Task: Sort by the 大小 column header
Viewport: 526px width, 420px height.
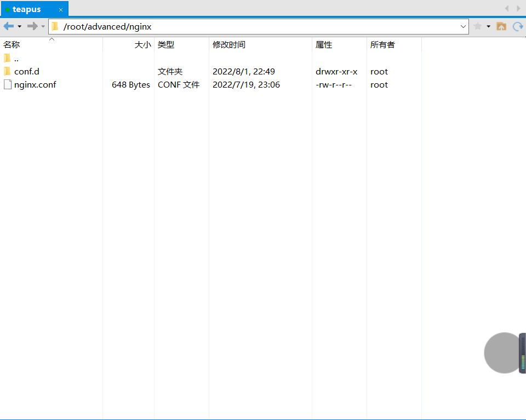Action: point(142,45)
